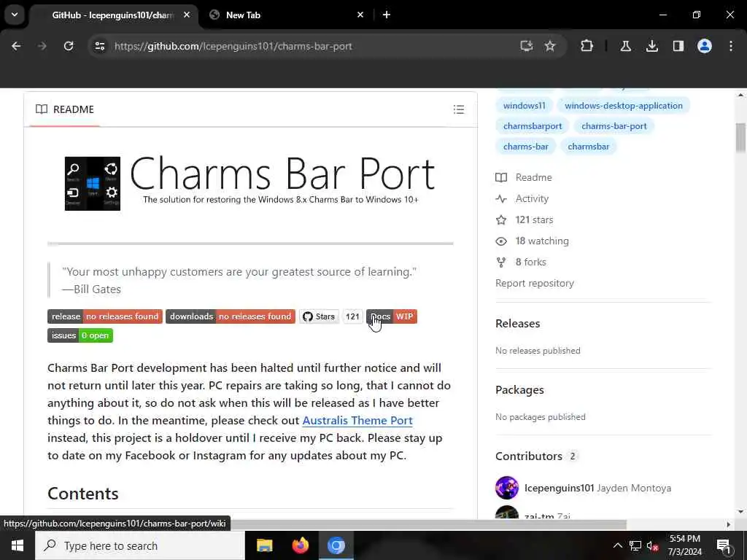
Task: Select the charms-bar topic tag
Action: [525, 147]
